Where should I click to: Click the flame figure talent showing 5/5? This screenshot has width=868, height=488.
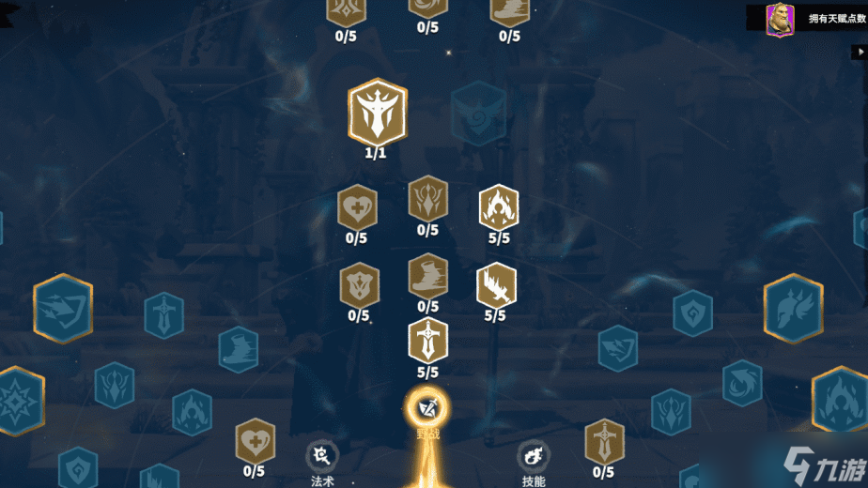pos(499,207)
